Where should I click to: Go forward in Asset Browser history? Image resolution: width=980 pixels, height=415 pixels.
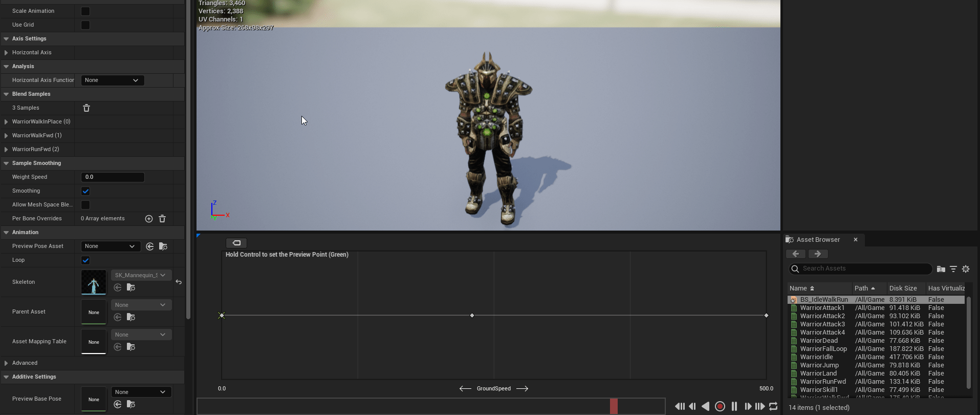[x=818, y=254]
